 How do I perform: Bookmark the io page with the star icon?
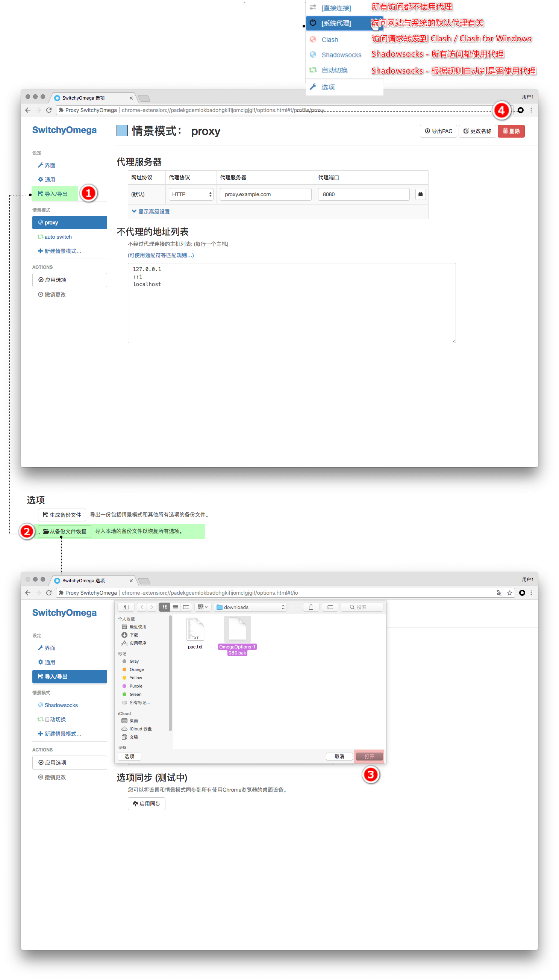(x=509, y=593)
